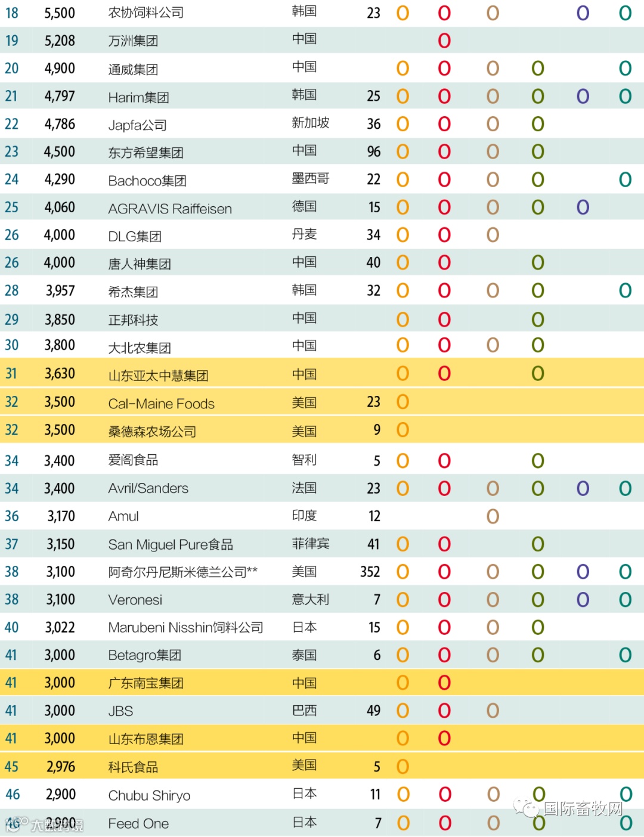Click the count 96 in 东方希望集团 row

click(373, 151)
